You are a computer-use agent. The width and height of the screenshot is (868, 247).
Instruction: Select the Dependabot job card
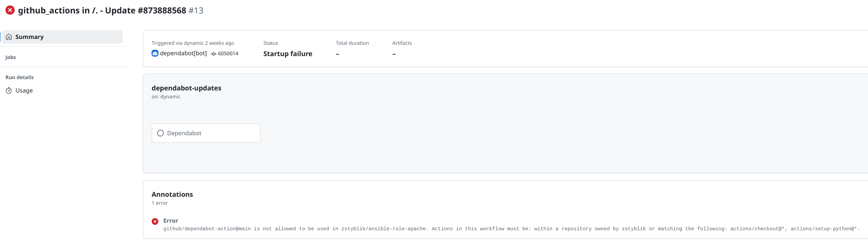pos(206,133)
